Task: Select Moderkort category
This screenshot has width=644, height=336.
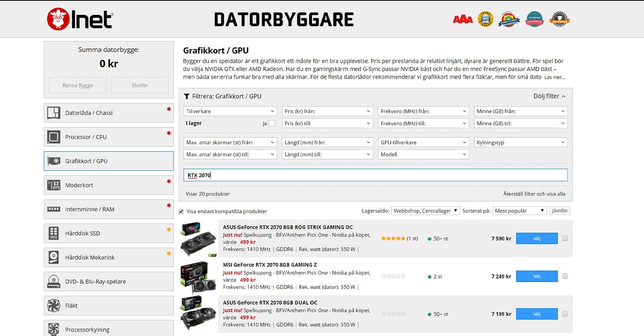Action: pyautogui.click(x=109, y=185)
